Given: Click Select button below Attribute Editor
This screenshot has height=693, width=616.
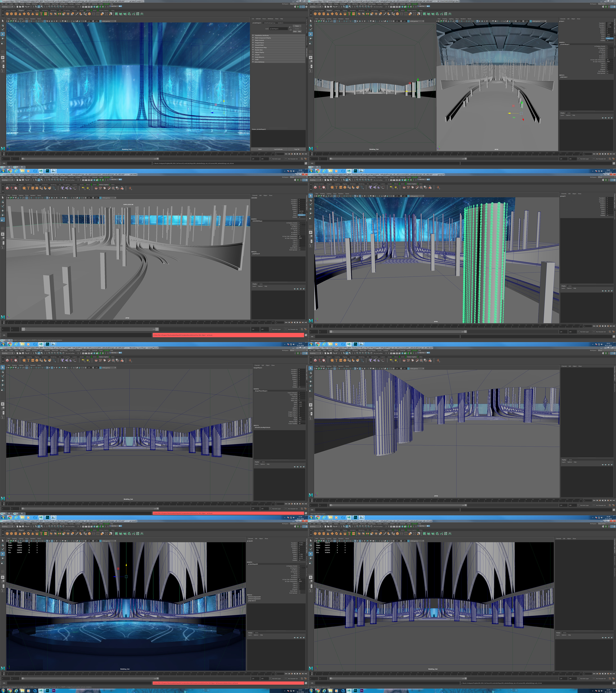Looking at the screenshot, I should coord(260,150).
